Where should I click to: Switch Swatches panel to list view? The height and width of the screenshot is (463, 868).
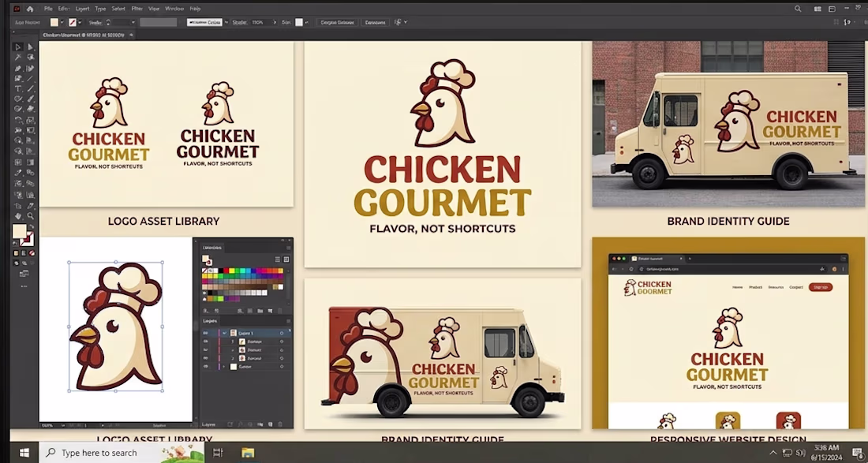point(277,259)
